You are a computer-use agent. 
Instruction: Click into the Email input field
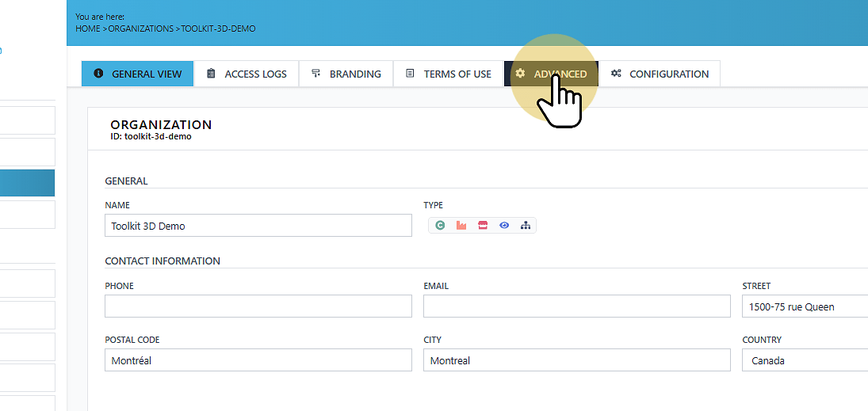pyautogui.click(x=577, y=306)
